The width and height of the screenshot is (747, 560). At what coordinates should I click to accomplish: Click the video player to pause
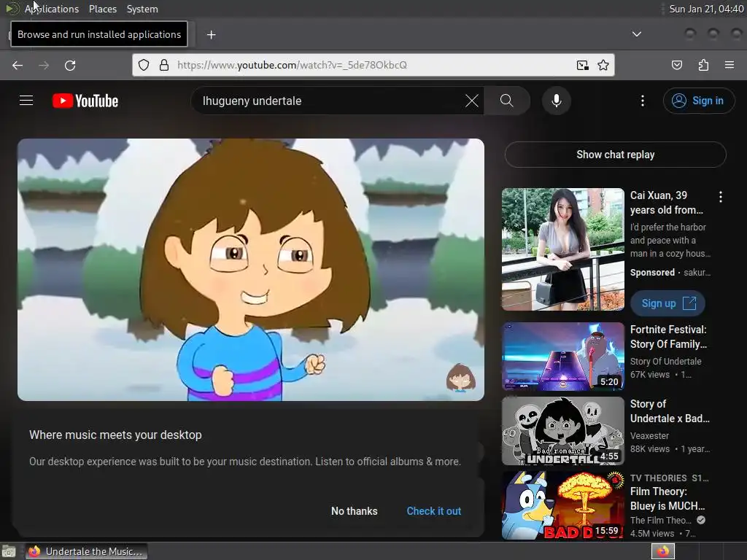pos(251,270)
